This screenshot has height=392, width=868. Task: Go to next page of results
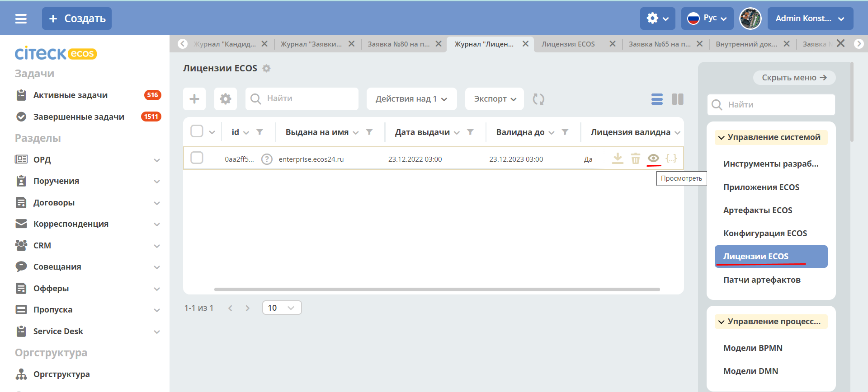247,308
